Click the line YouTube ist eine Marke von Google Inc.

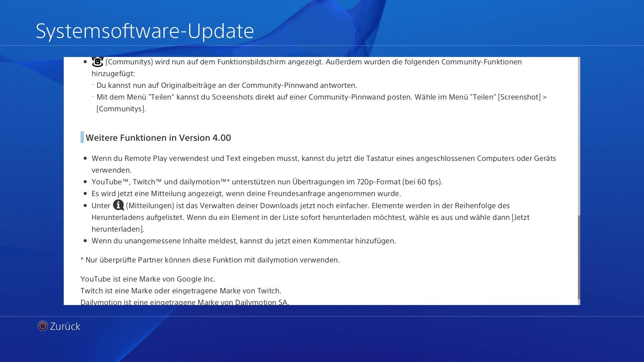point(148,279)
